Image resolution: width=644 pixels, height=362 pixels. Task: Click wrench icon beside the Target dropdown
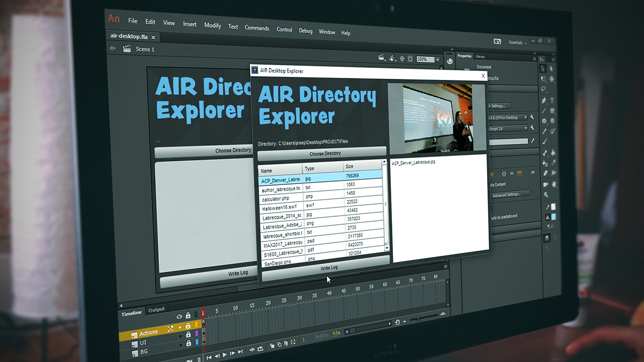532,117
